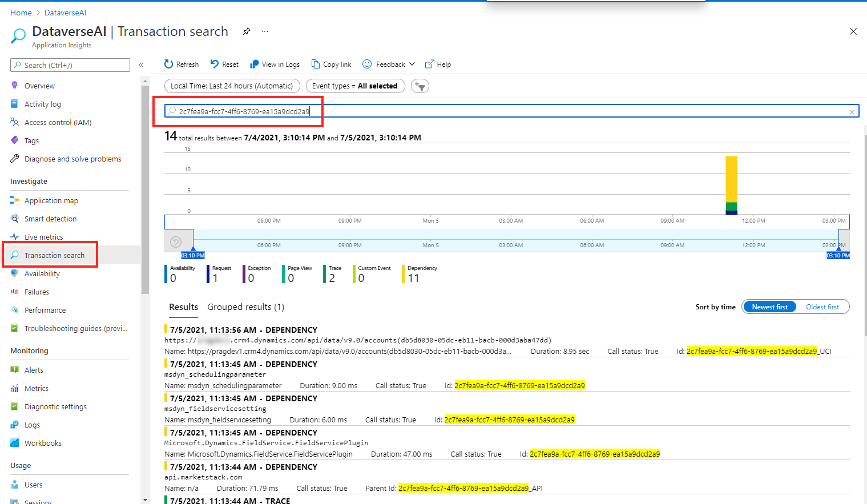Click the Reset toolbar button

click(224, 64)
